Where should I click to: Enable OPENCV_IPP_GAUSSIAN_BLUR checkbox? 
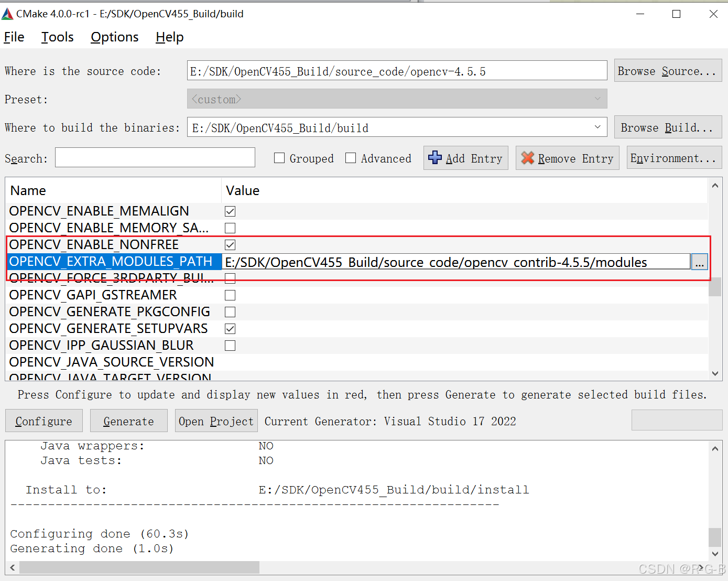230,346
